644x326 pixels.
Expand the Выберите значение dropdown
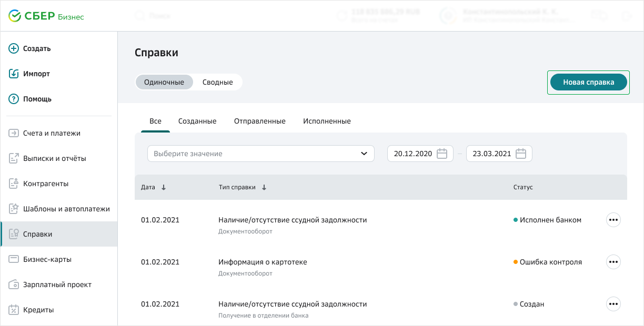click(x=260, y=154)
